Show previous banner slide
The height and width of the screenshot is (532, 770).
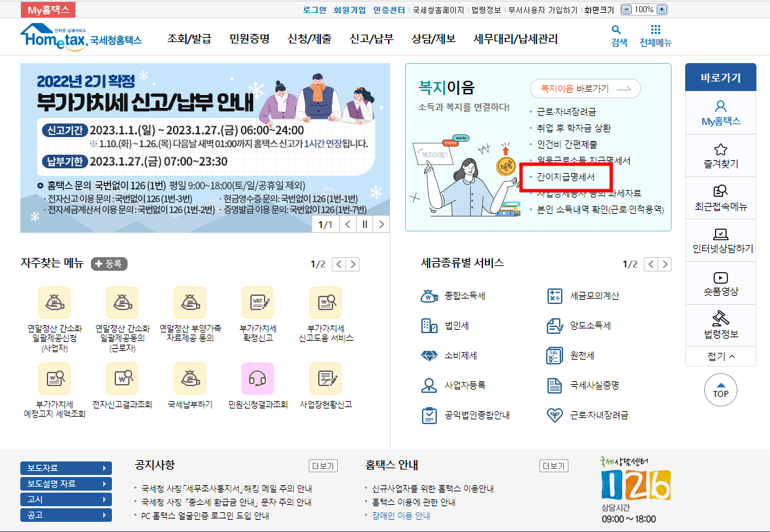click(x=348, y=225)
